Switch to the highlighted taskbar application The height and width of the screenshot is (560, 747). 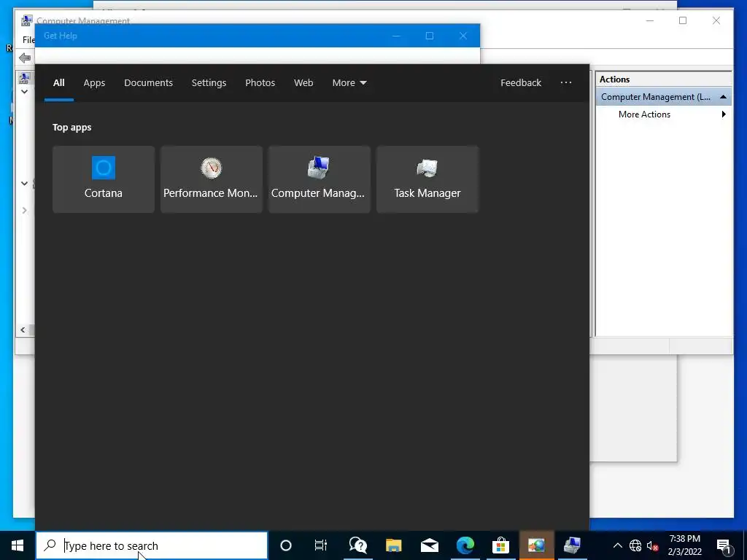(x=536, y=545)
